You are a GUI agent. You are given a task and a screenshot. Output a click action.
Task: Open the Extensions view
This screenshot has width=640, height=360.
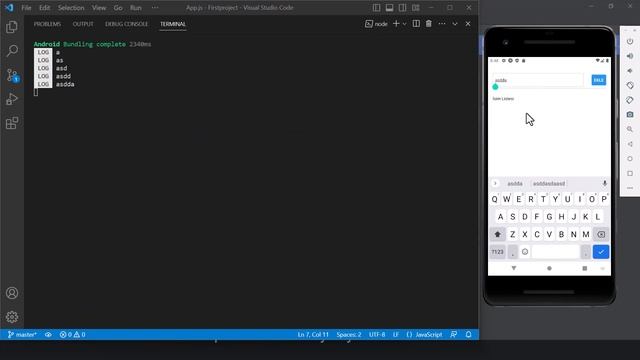point(12,123)
